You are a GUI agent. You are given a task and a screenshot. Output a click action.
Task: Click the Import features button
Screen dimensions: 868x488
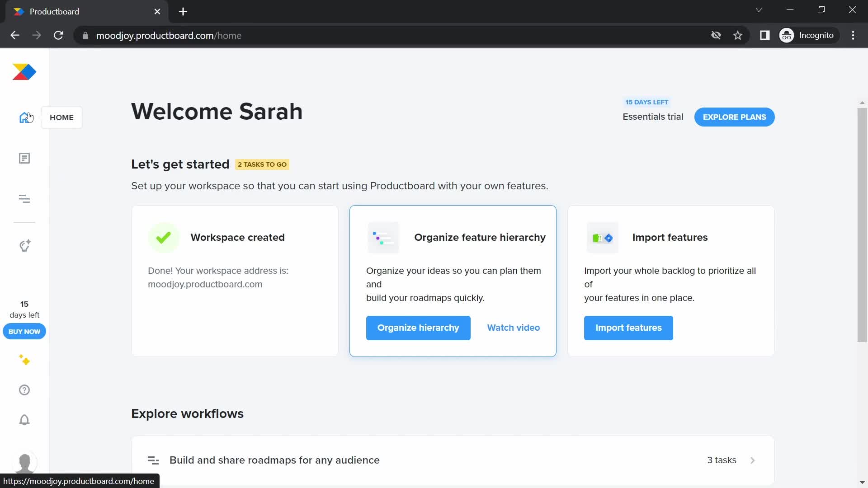[x=628, y=328]
